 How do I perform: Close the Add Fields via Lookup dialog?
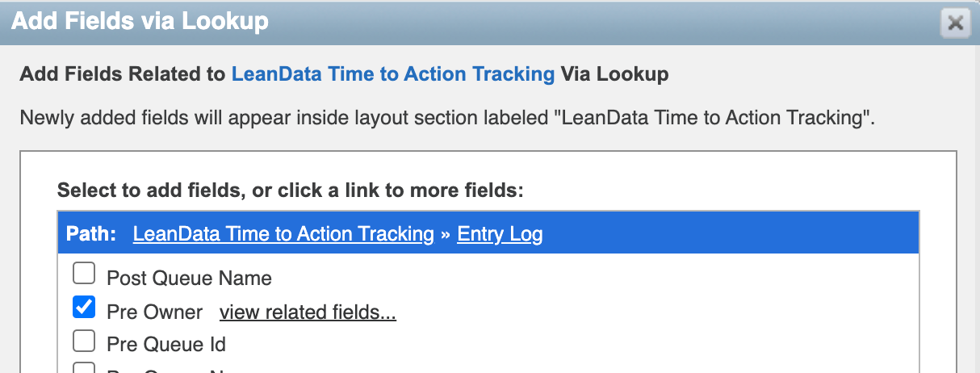(x=955, y=23)
